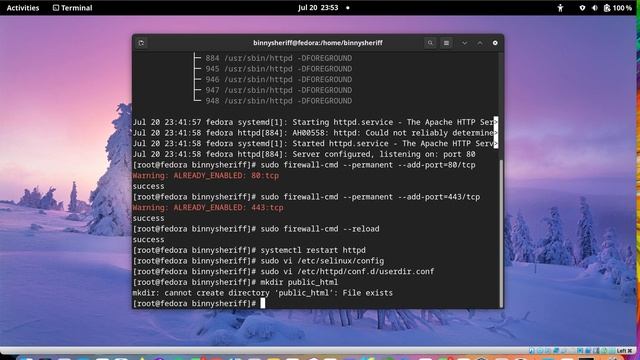Click the battery 100 % indicator

tap(618, 8)
